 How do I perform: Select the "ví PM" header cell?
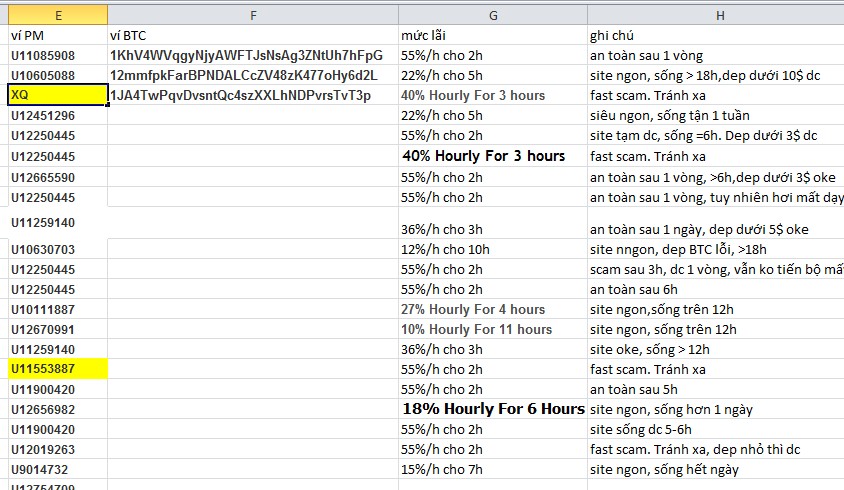56,35
